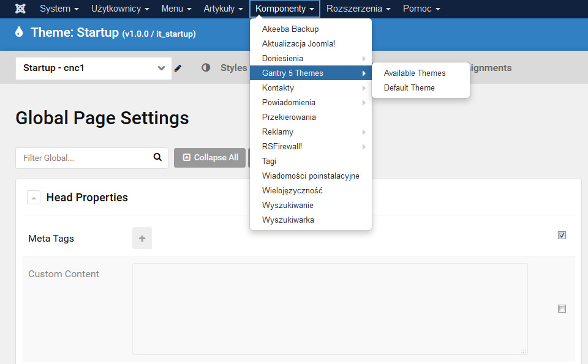Viewport: 588px width, 364px height.
Task: Click the Head Properties heading
Action: (x=87, y=198)
